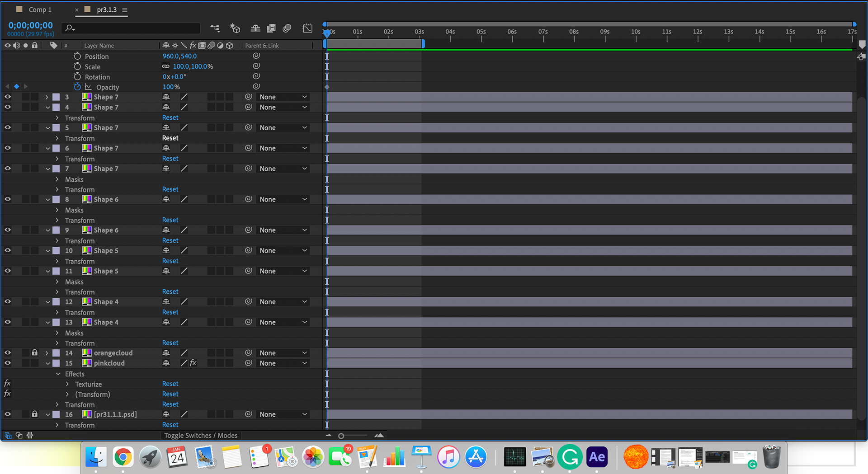Hide the pinkcloud layer

pyautogui.click(x=8, y=363)
